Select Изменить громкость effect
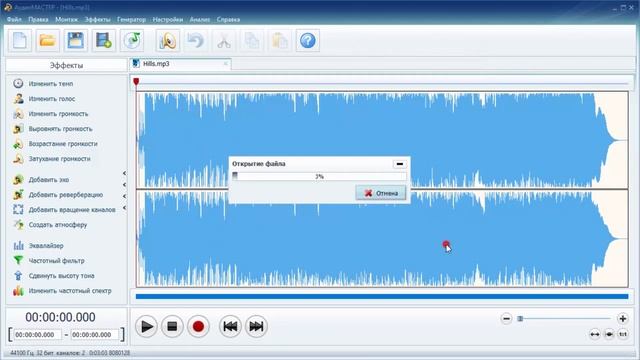Viewport: 640px width, 360px height. [x=50, y=114]
